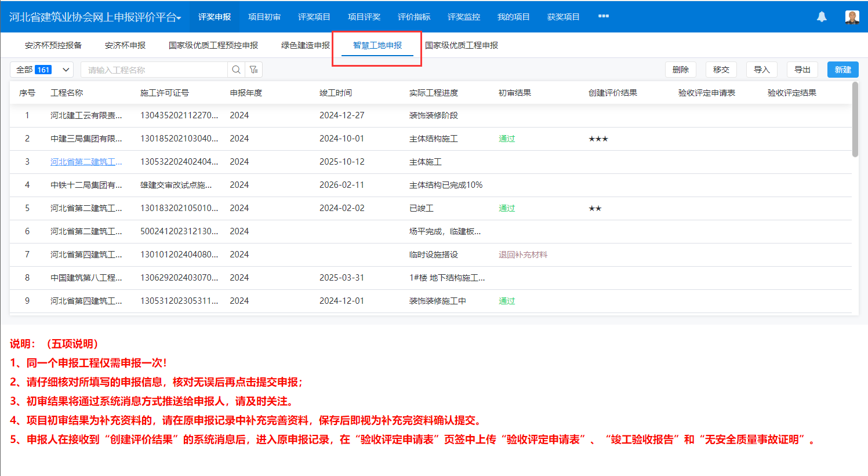The width and height of the screenshot is (868, 476).
Task: Switch to the 智慧工地申报 tab
Action: point(377,45)
